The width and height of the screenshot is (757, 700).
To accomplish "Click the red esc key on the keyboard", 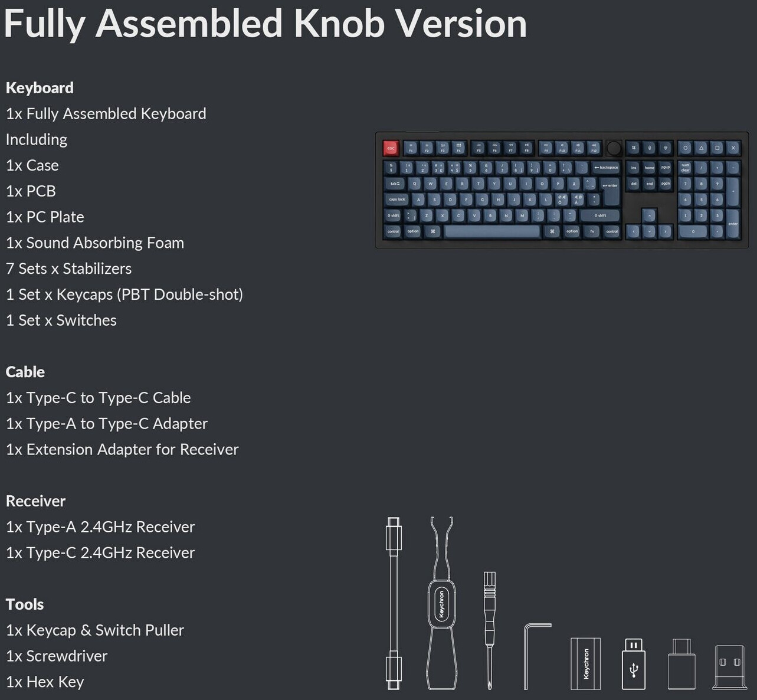I will click(x=391, y=148).
